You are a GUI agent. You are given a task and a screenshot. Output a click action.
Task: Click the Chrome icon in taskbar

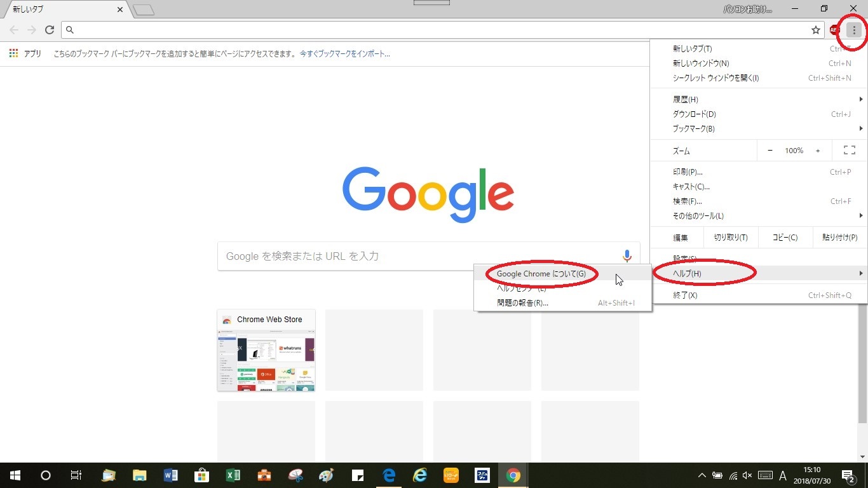click(513, 475)
